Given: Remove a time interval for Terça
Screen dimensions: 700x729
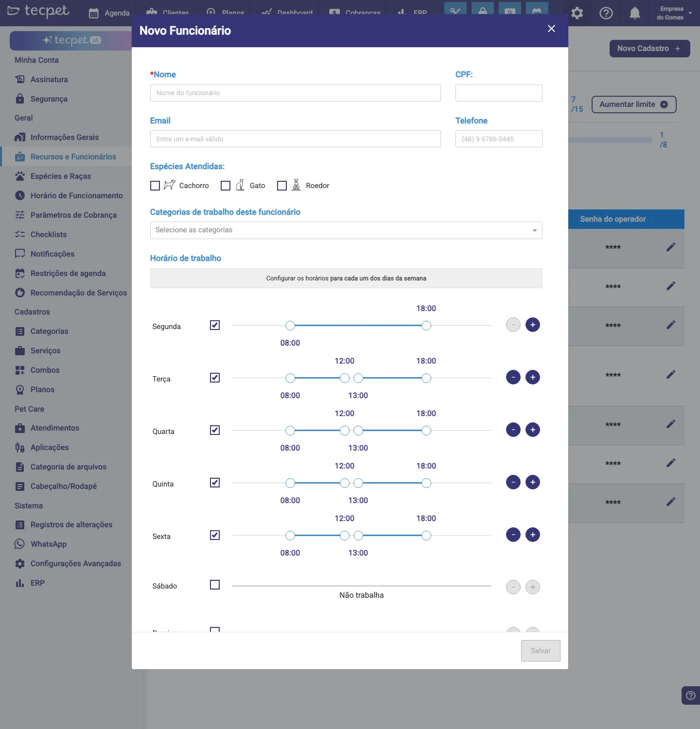Looking at the screenshot, I should coord(513,377).
